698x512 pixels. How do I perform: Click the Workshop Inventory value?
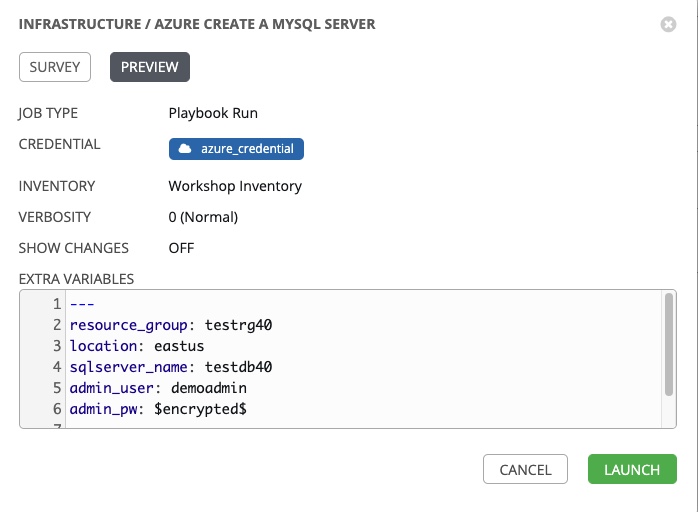[235, 186]
